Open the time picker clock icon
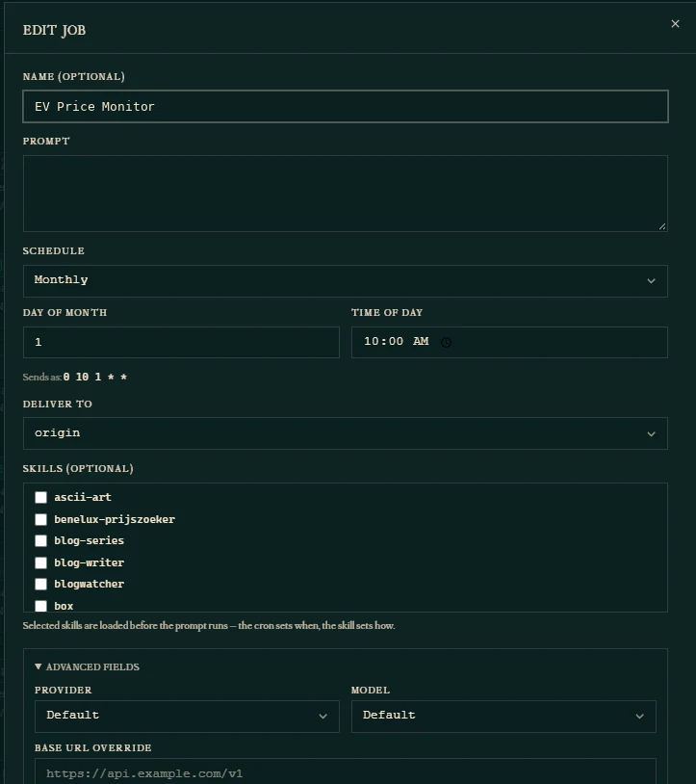 pyautogui.click(x=446, y=342)
